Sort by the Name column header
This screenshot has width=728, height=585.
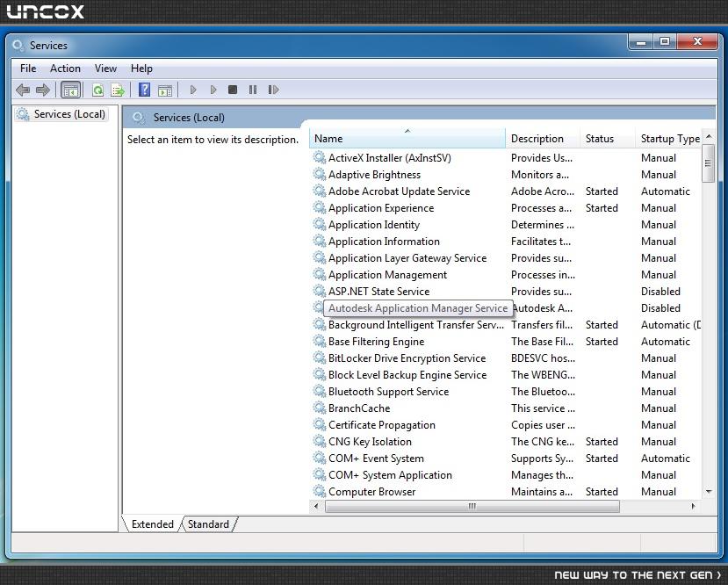click(407, 139)
